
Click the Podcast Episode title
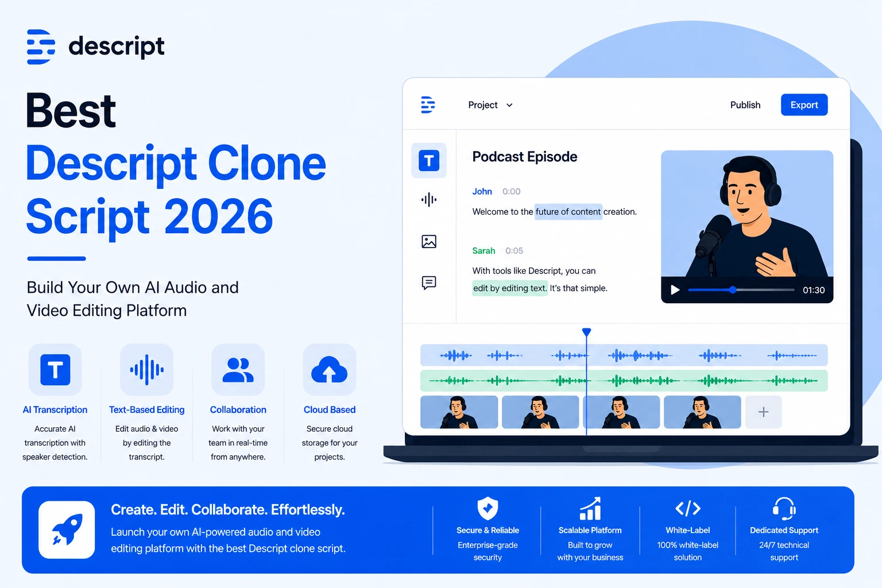525,157
